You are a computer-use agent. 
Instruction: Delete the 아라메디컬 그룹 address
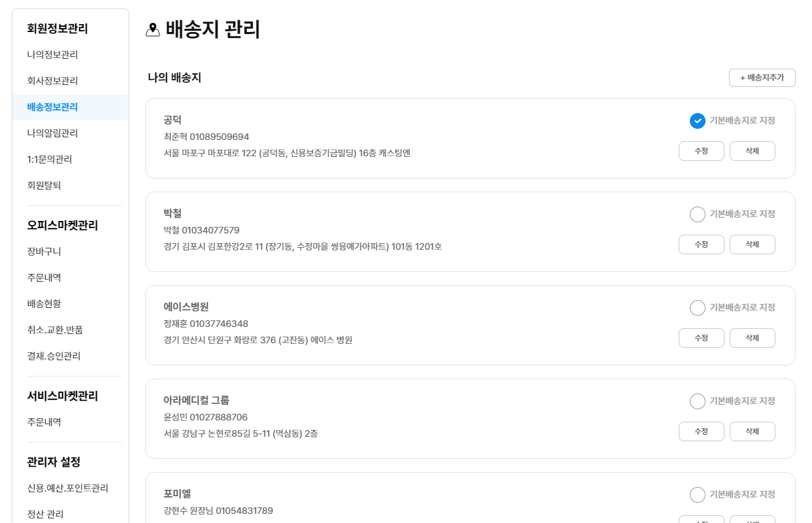tap(752, 431)
